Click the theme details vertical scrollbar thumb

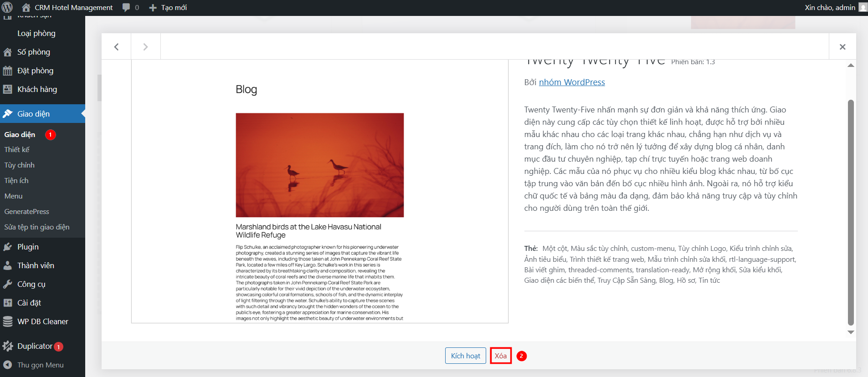pos(851,212)
